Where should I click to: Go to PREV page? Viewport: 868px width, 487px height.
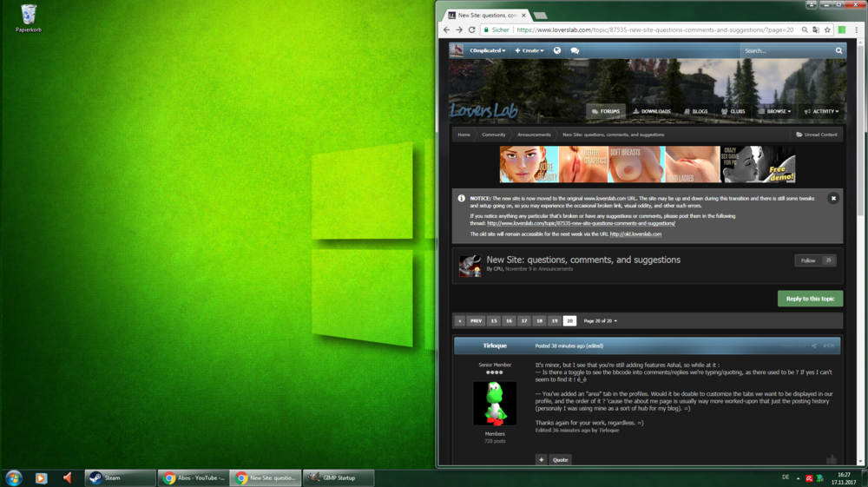pos(476,321)
